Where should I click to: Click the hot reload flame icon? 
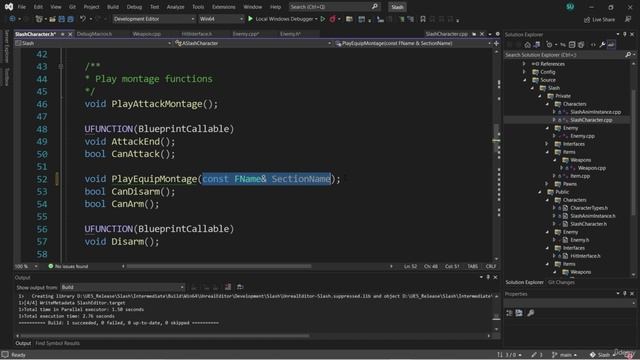coord(333,19)
